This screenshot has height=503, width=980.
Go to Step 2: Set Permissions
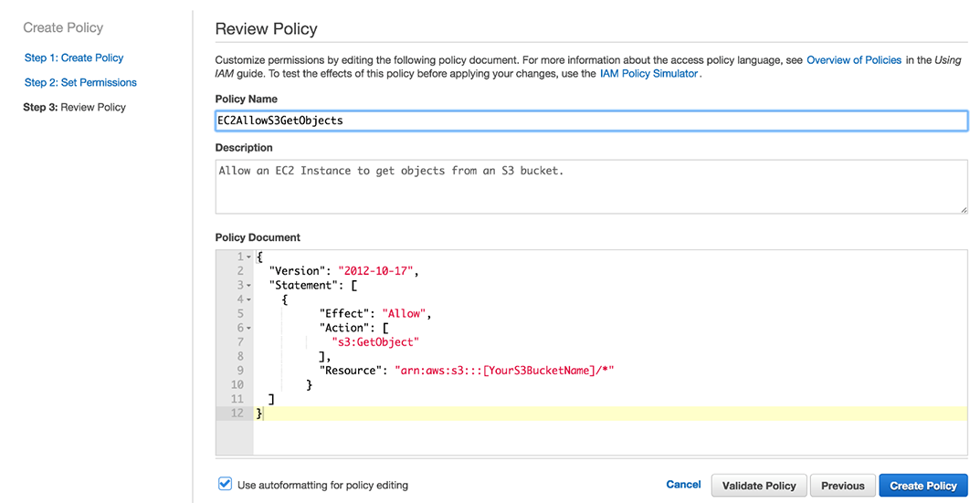pos(80,82)
